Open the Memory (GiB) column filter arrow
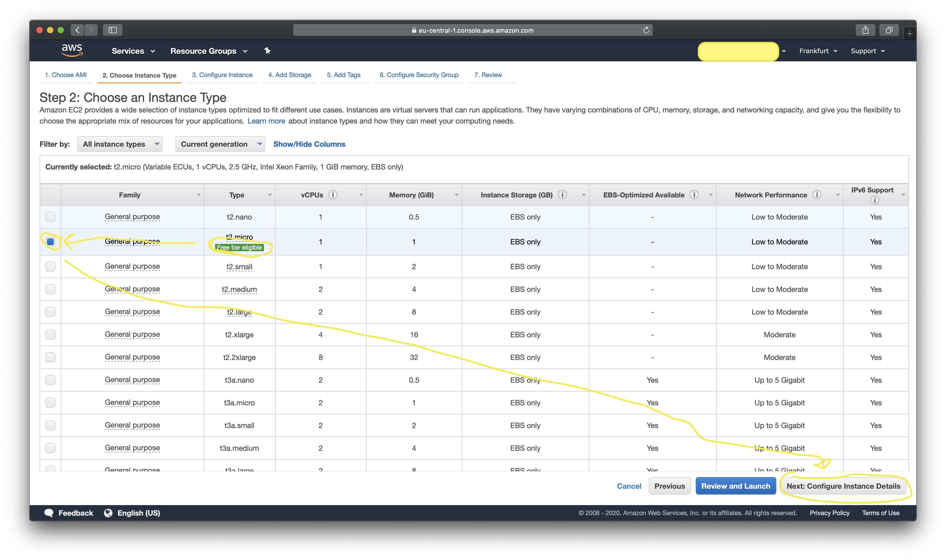This screenshot has height=560, width=946. (x=456, y=195)
